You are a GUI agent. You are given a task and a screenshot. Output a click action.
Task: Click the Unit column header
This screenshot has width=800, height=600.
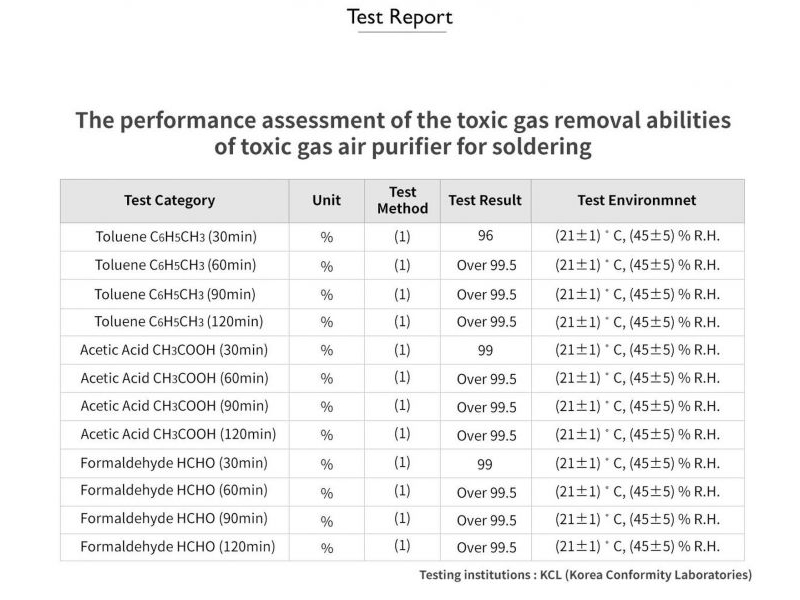[x=327, y=200]
